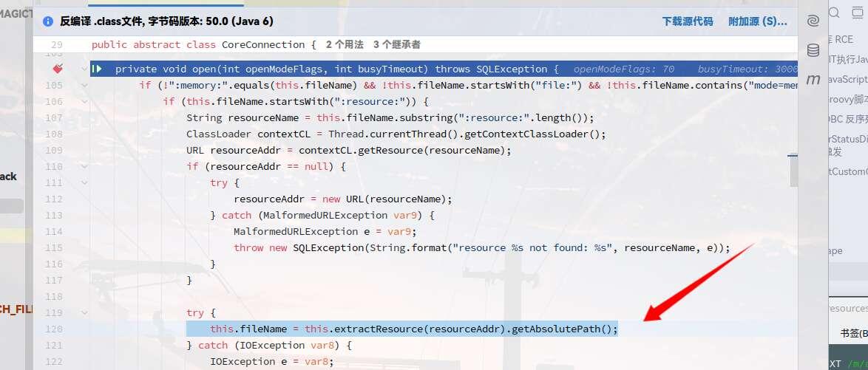Open the Maven tool window icon
The width and height of the screenshot is (868, 370).
813,79
